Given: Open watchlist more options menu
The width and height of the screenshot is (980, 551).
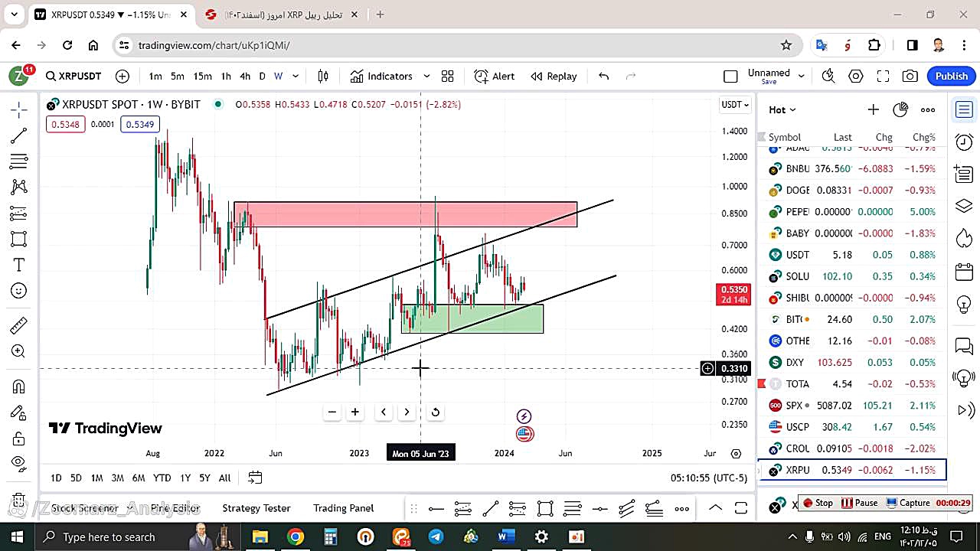Looking at the screenshot, I should tap(928, 109).
